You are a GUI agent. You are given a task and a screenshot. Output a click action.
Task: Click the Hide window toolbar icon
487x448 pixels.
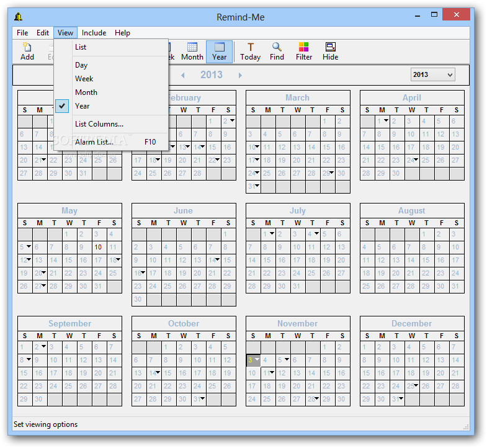[330, 52]
